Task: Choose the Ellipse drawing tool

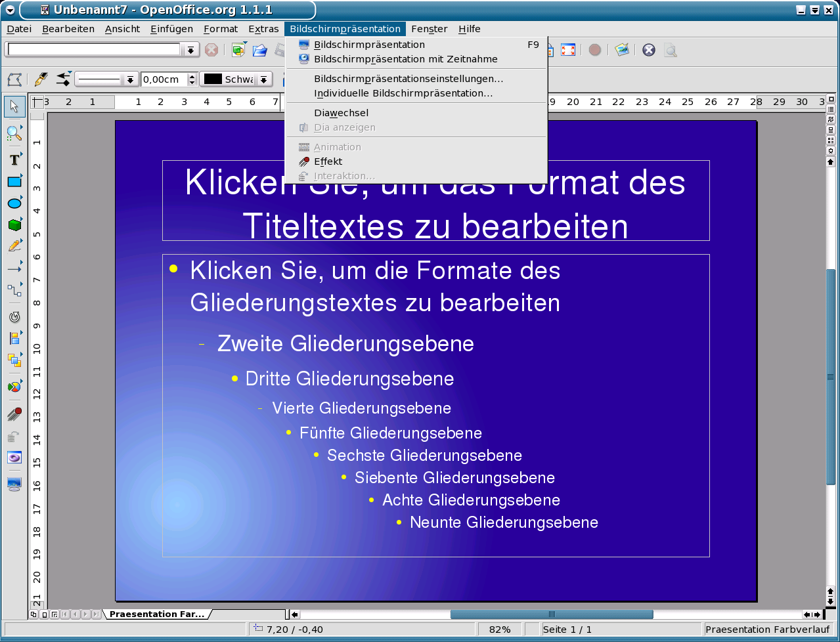Action: (14, 203)
